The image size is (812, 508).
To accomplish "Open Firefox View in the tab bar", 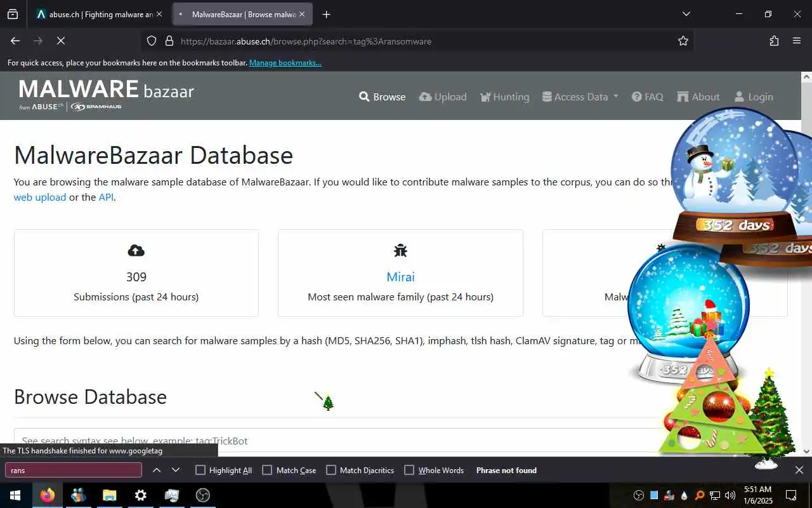I will 13,14.
